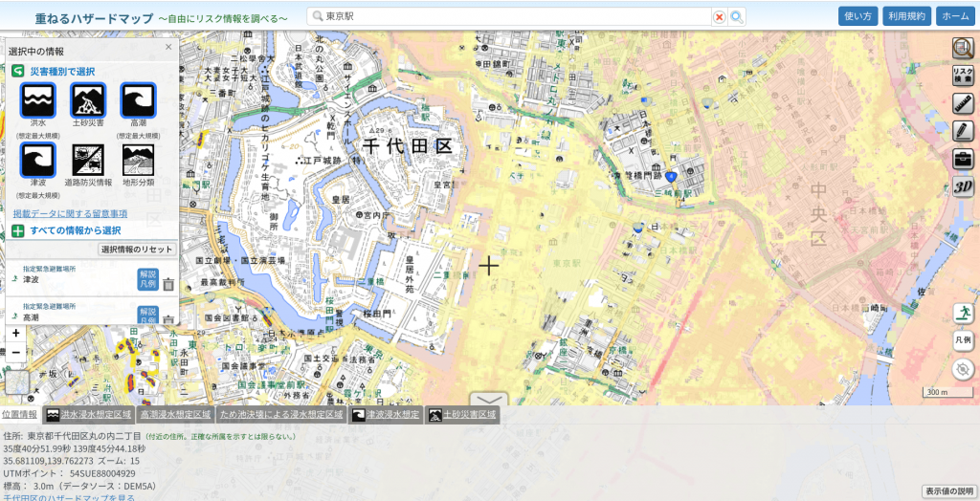The height and width of the screenshot is (501, 980).
Task: Switch to 津波浸水想定 tab
Action: [386, 415]
